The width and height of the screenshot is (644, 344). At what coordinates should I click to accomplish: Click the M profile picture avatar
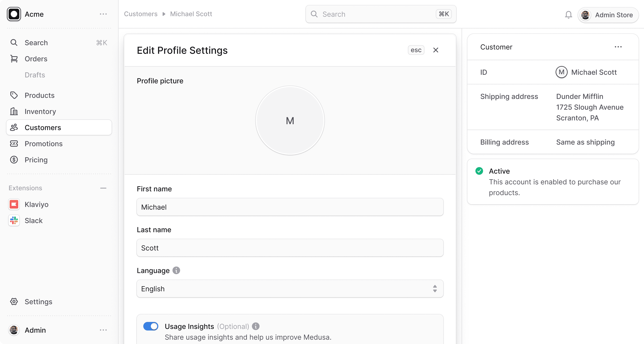point(290,121)
